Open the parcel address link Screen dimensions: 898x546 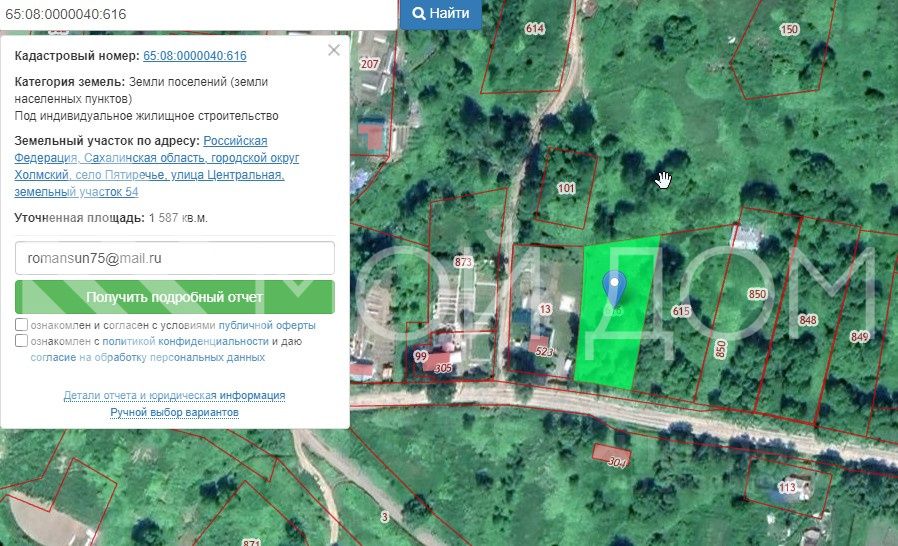156,166
